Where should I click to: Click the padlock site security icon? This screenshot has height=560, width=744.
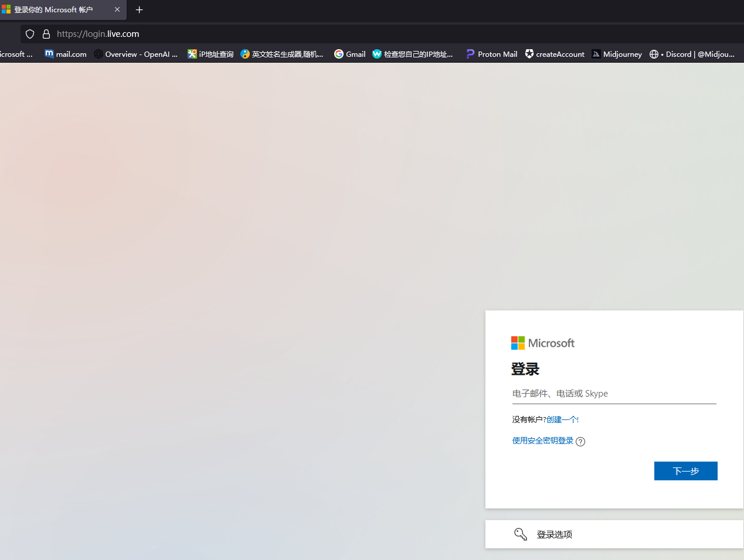[x=46, y=34]
